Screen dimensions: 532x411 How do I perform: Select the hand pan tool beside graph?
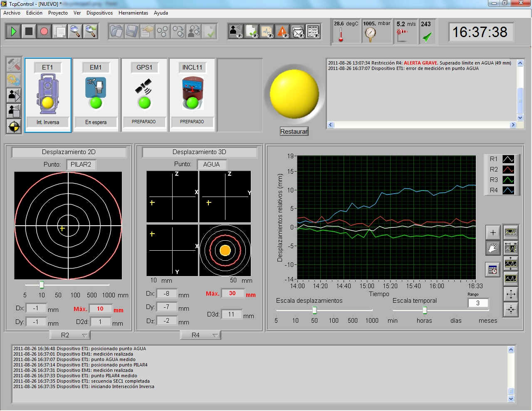pyautogui.click(x=493, y=248)
